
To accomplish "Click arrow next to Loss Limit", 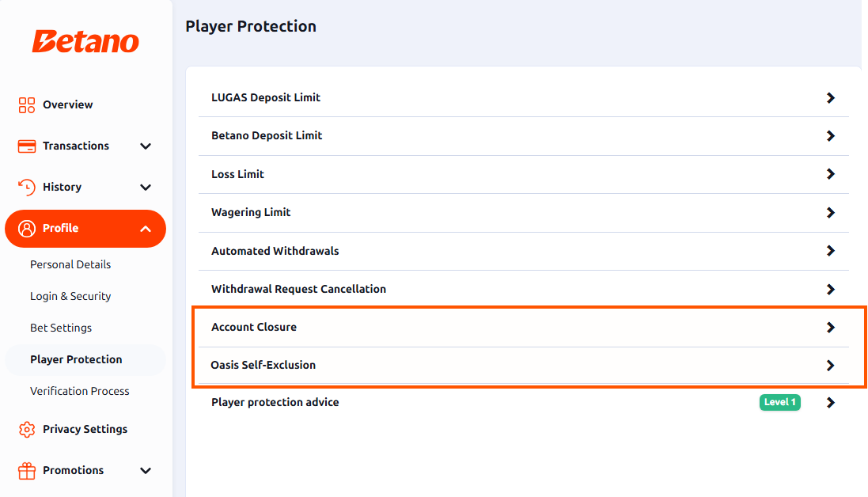I will (x=830, y=174).
